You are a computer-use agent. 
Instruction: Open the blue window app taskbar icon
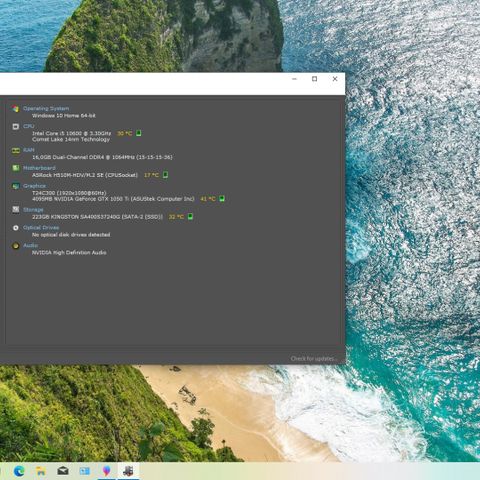[x=84, y=471]
